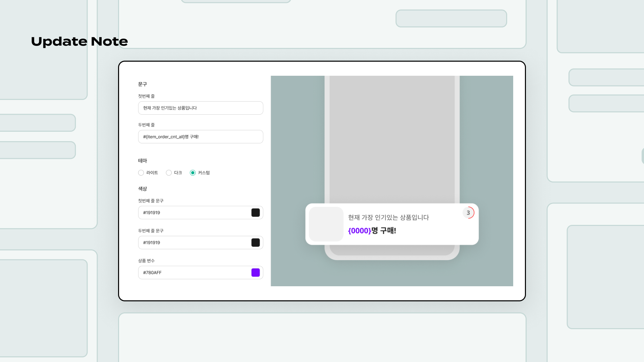Click the Update Note heading
This screenshot has height=362, width=644.
point(79,42)
